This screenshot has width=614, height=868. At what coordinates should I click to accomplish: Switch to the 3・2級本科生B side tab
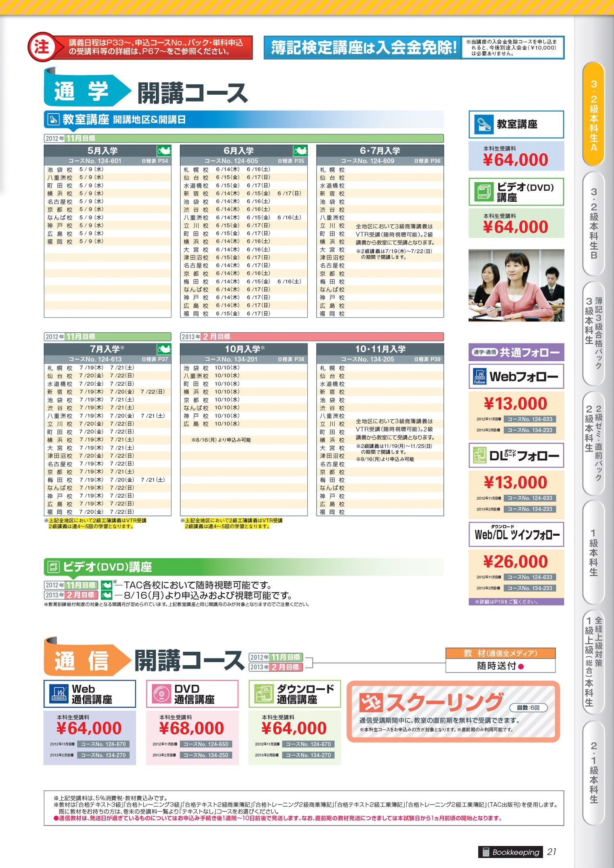pyautogui.click(x=594, y=223)
